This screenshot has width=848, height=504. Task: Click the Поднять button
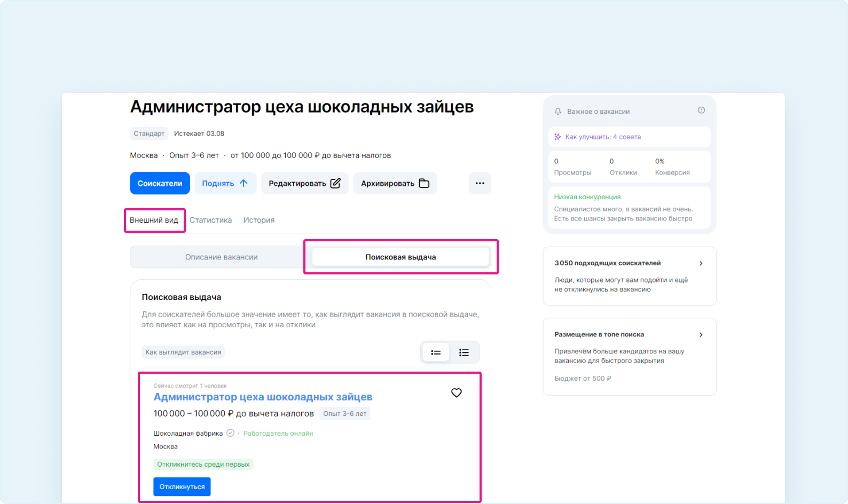[x=225, y=183]
